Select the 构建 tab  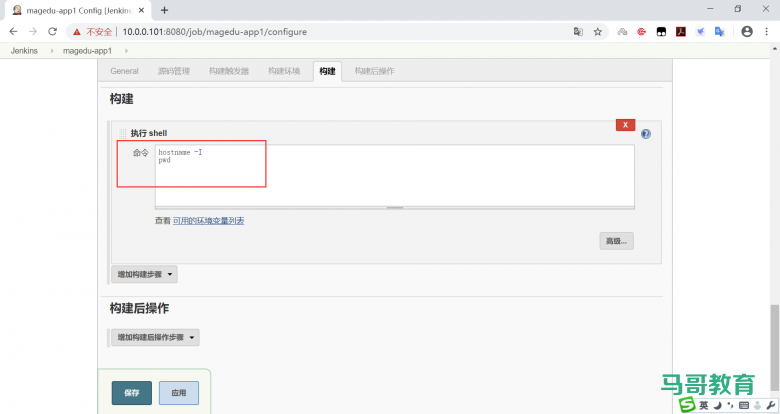click(327, 71)
